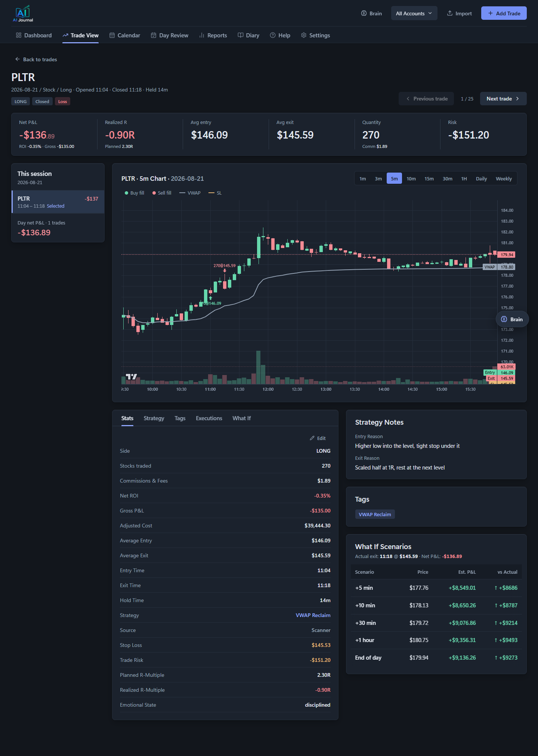This screenshot has width=538, height=756.
Task: Open the Tags tab in details panel
Action: click(180, 418)
